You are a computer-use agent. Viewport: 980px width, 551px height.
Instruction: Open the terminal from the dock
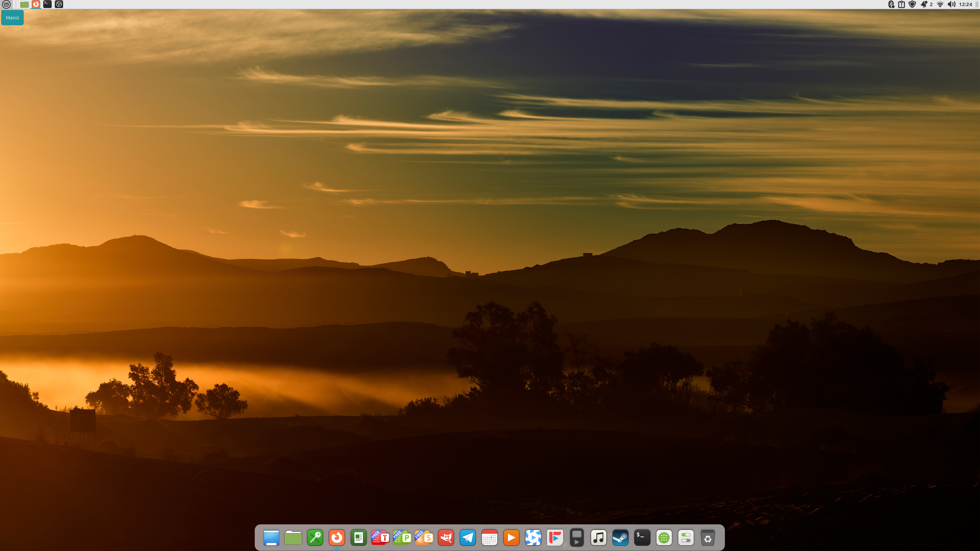coord(642,538)
